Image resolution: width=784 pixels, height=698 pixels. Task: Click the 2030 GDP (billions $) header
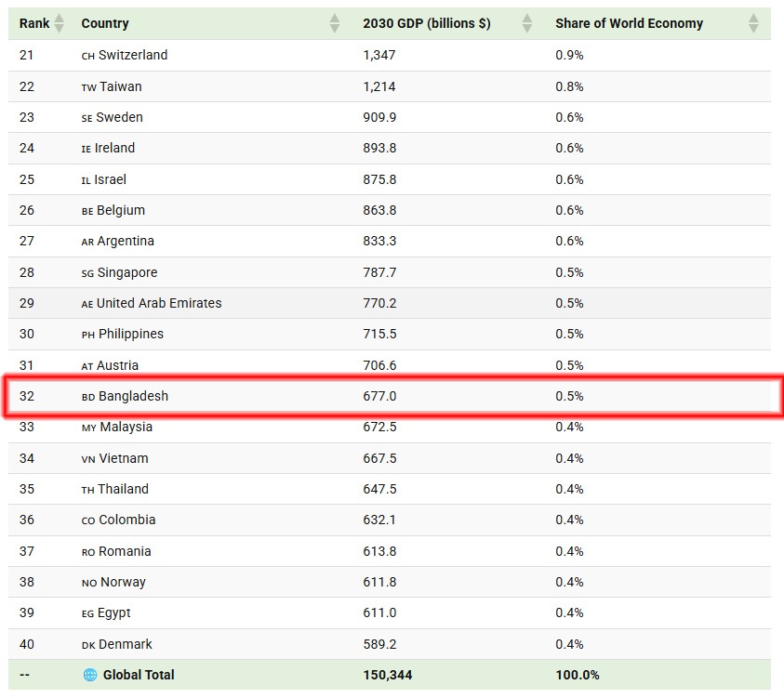(427, 23)
